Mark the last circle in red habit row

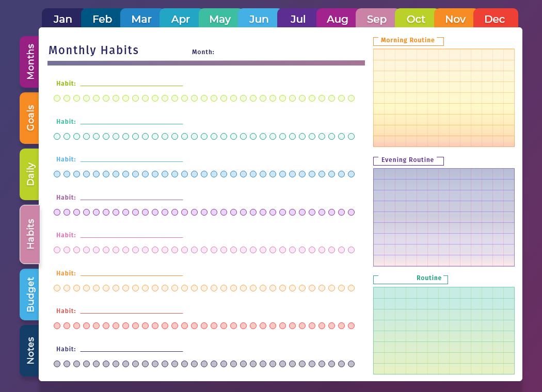point(351,325)
